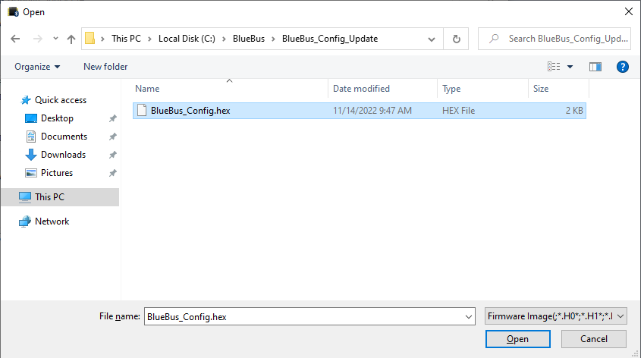644x358 pixels.
Task: Click the Up one level arrow
Action: point(71,39)
